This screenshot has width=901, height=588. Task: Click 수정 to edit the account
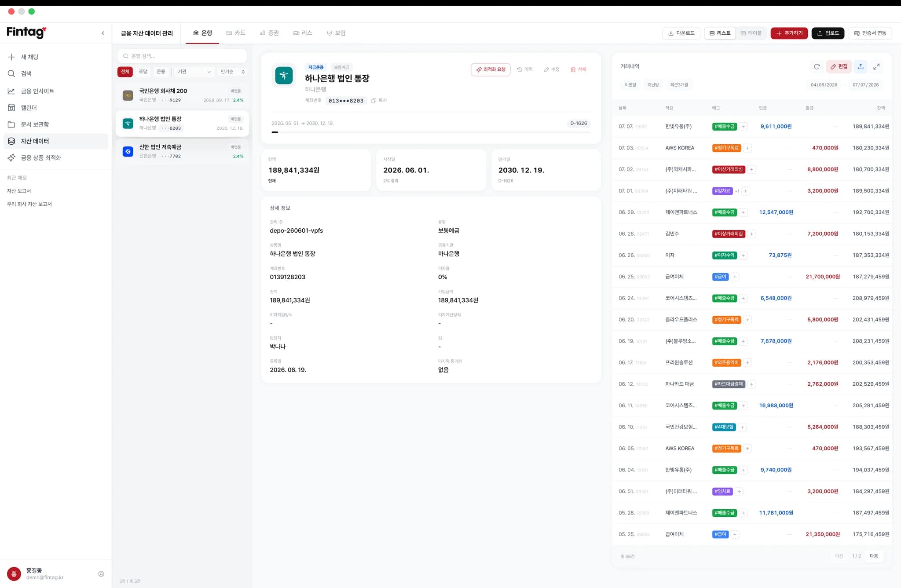pyautogui.click(x=552, y=69)
